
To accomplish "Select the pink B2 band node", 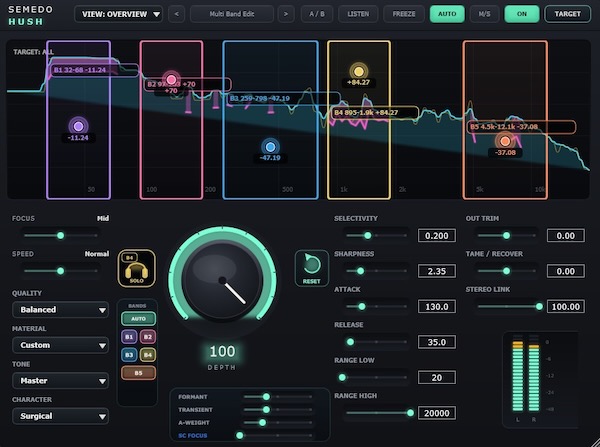I will tap(171, 80).
